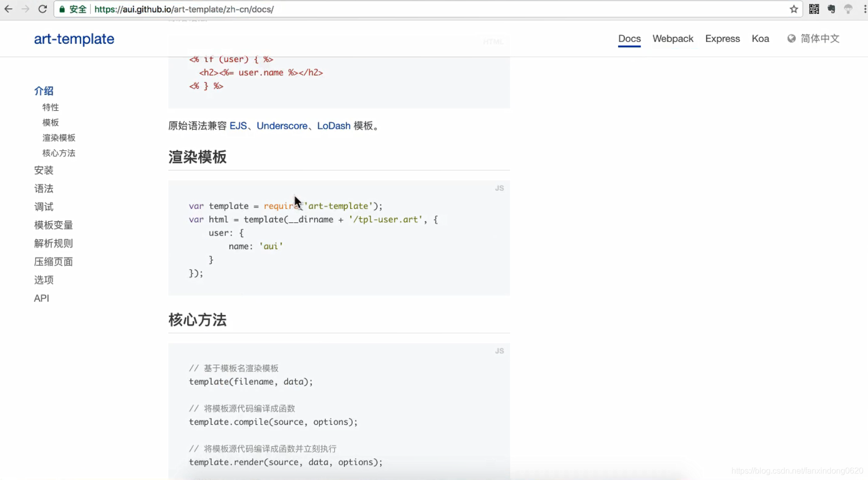Open the 简体中文 language selector
Image resolution: width=868 pixels, height=480 pixels.
coord(819,38)
